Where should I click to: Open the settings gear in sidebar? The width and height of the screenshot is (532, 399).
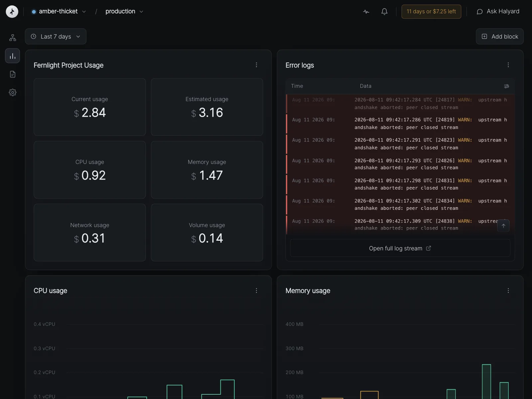click(13, 92)
